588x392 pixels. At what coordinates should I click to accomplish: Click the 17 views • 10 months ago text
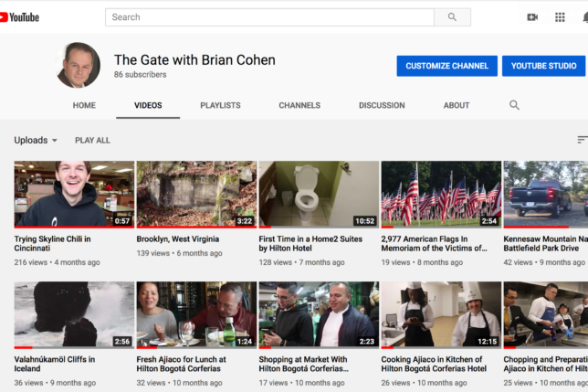tap(301, 383)
